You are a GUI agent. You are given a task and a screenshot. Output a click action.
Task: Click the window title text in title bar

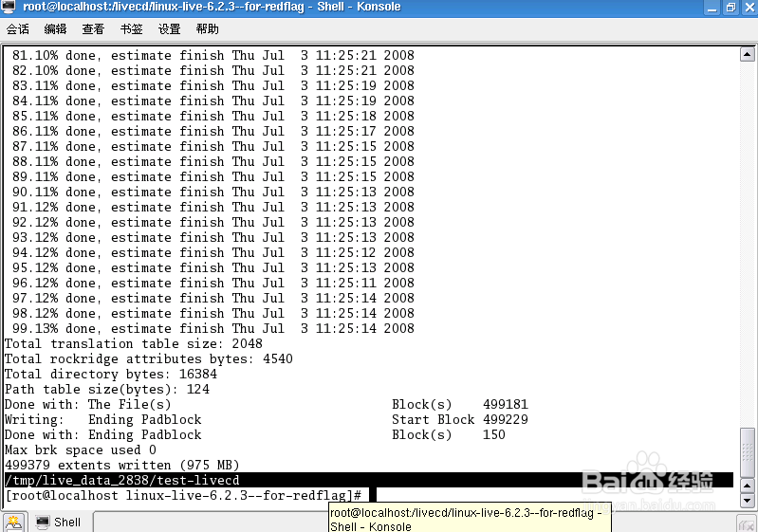(212, 7)
